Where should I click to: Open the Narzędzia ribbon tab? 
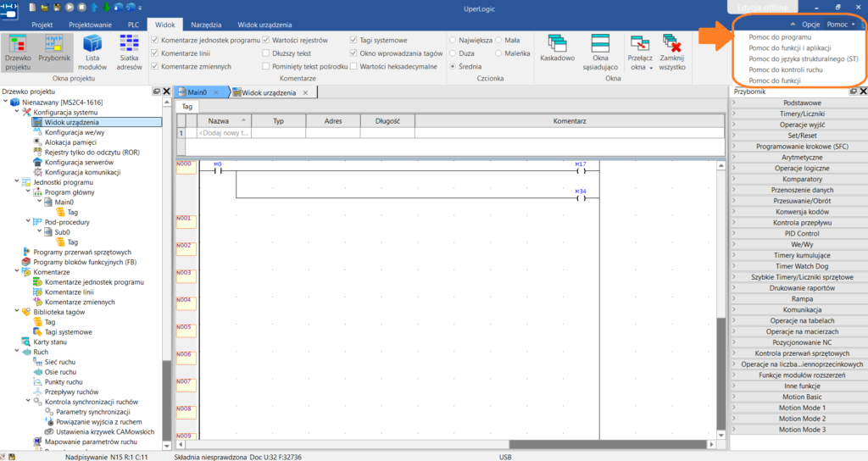(206, 25)
